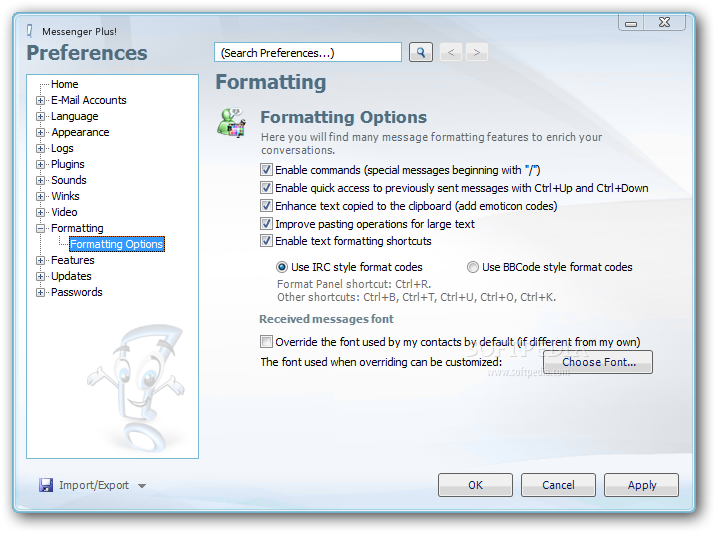Go forward with the > navigation button

pos(477,53)
